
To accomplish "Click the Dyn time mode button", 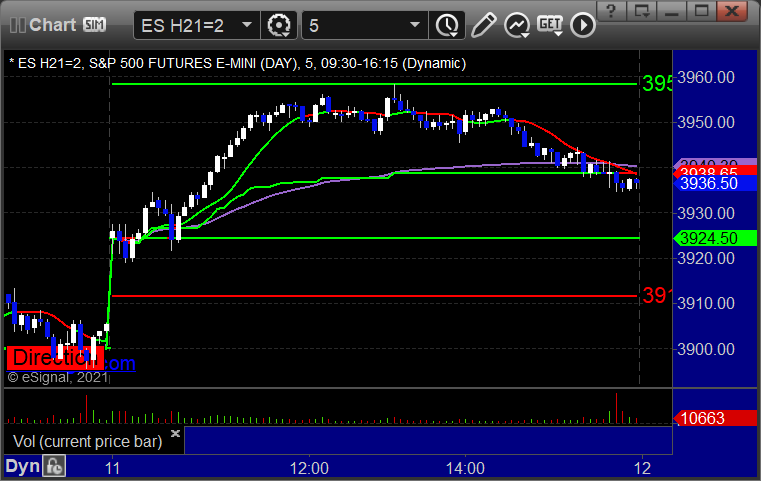I will tap(22, 466).
